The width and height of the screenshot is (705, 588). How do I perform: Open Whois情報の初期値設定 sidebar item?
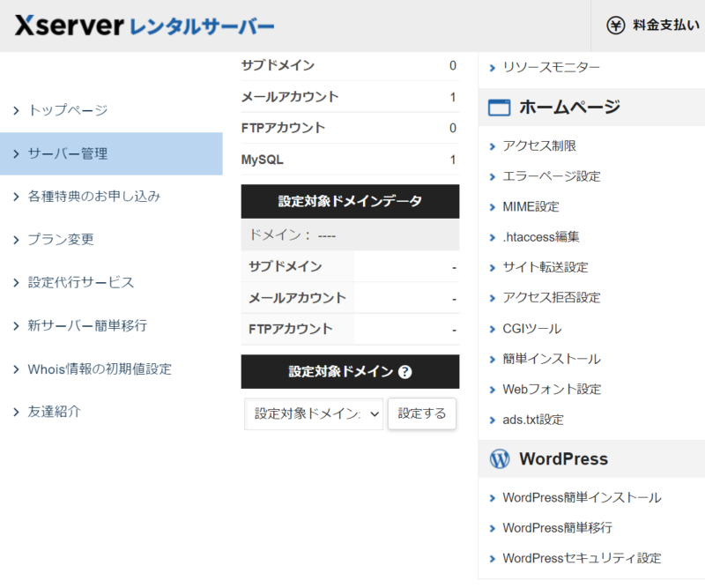[x=100, y=369]
